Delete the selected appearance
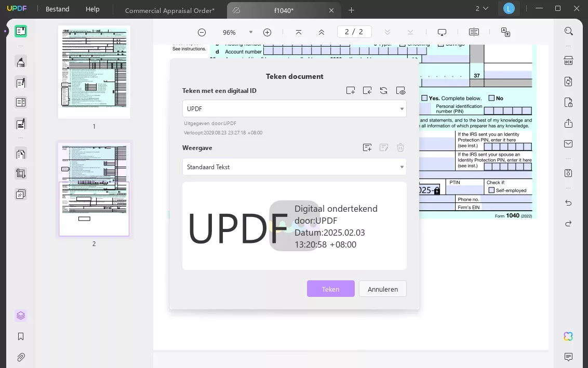Image resolution: width=588 pixels, height=368 pixels. (400, 147)
